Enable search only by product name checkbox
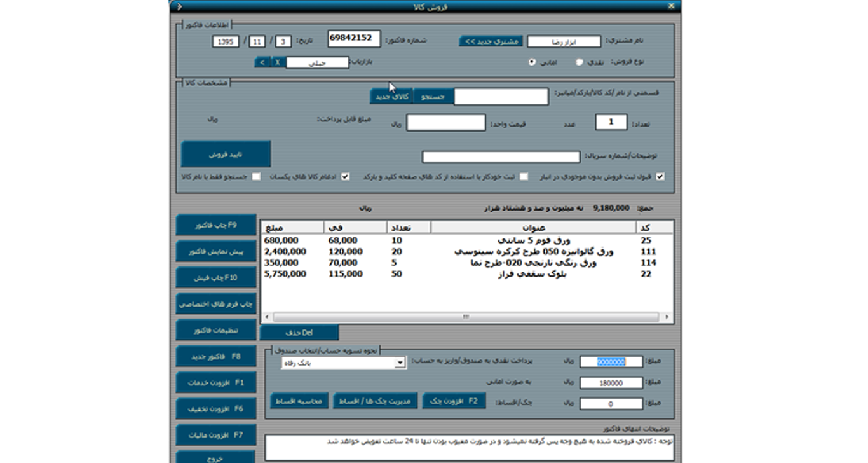 [x=257, y=176]
